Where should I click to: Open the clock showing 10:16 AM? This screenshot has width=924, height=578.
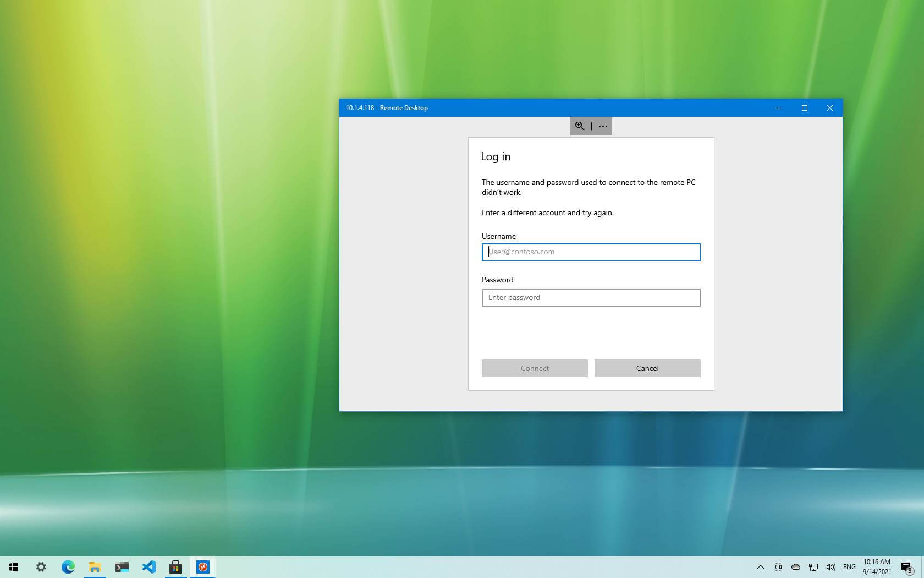point(877,567)
